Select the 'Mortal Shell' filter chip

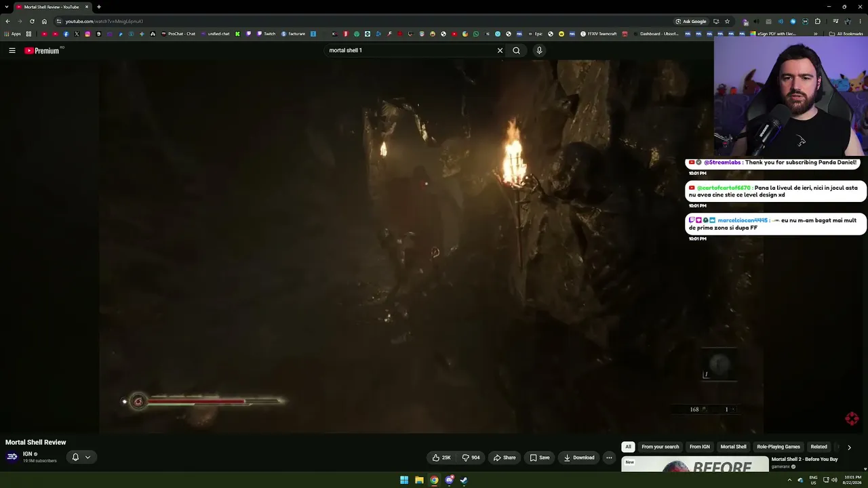click(x=733, y=447)
